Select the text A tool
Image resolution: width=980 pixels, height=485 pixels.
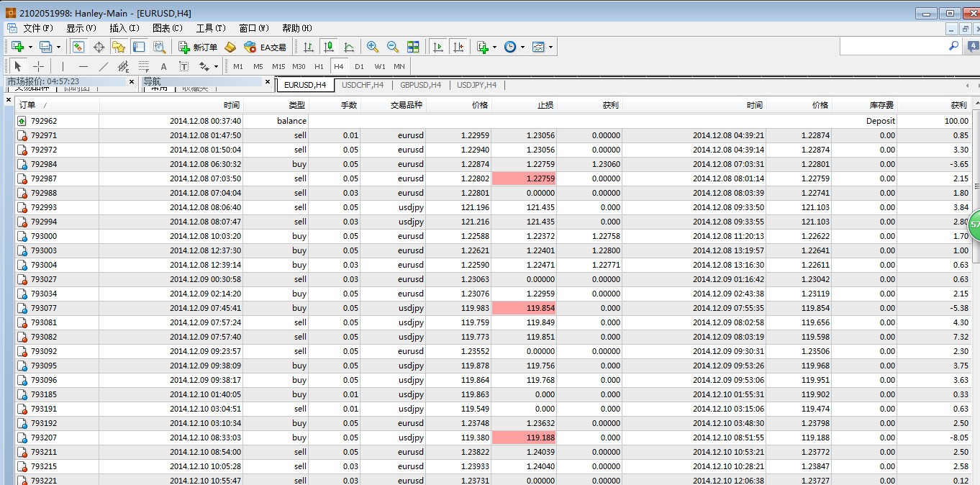(164, 66)
